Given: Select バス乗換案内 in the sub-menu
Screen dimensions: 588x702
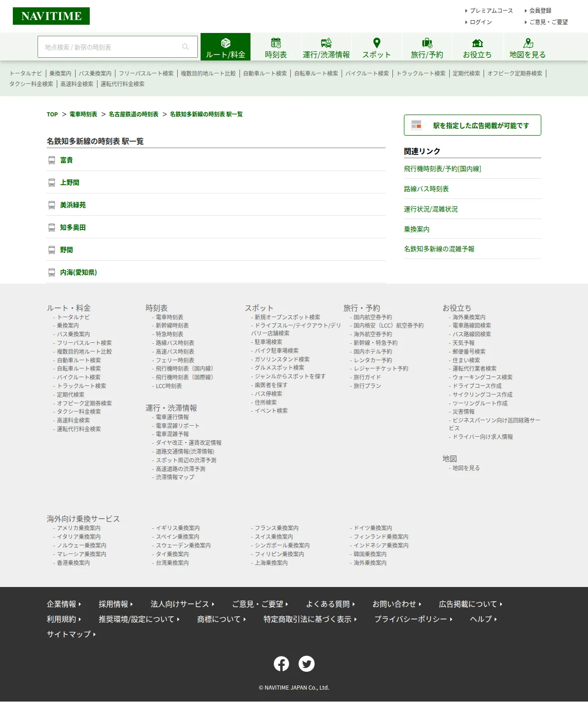Looking at the screenshot, I should pyautogui.click(x=95, y=73).
